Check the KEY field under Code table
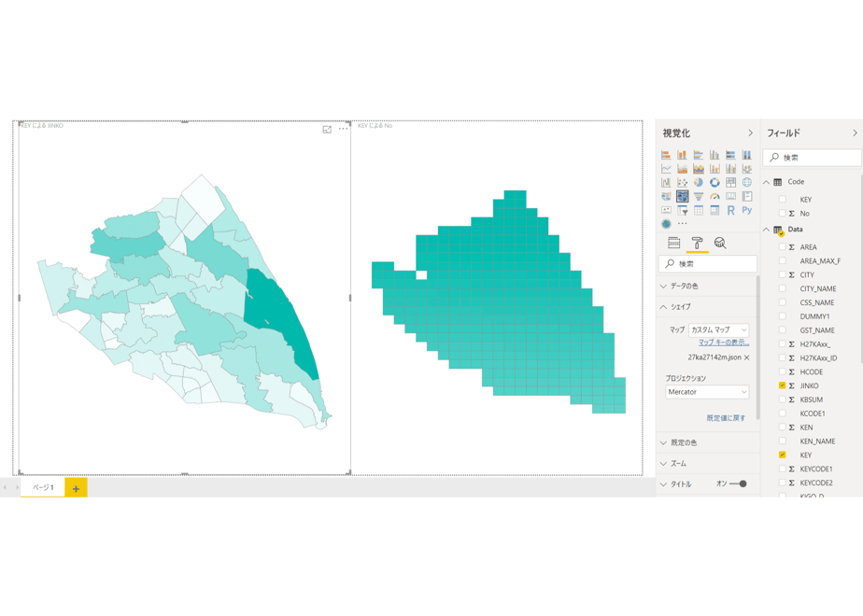The image size is (863, 616). coord(782,199)
